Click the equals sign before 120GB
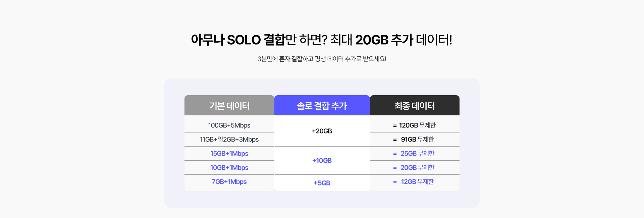Screen dimensions: 644x218 [395, 126]
